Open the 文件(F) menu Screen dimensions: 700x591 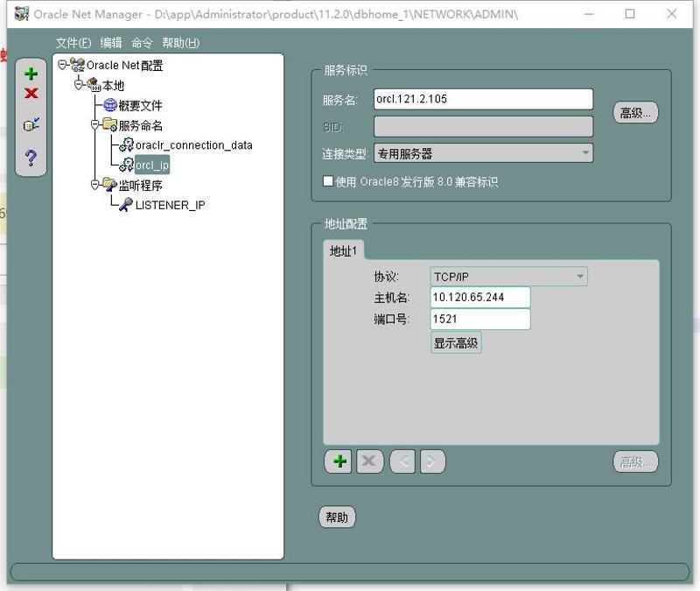[x=73, y=43]
